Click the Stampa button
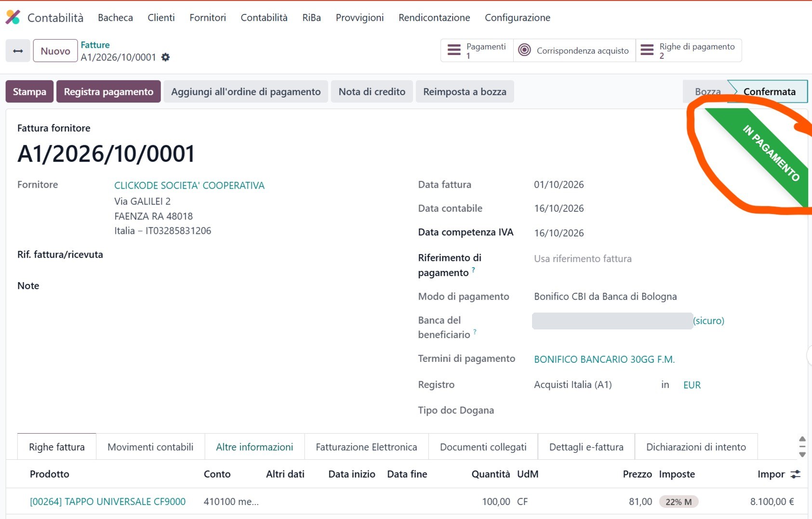 [29, 92]
